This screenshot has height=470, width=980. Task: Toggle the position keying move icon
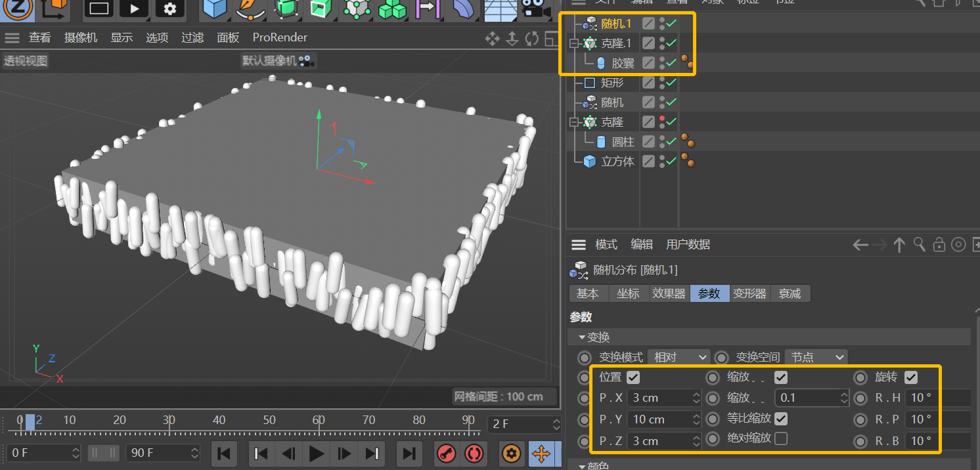pos(541,454)
